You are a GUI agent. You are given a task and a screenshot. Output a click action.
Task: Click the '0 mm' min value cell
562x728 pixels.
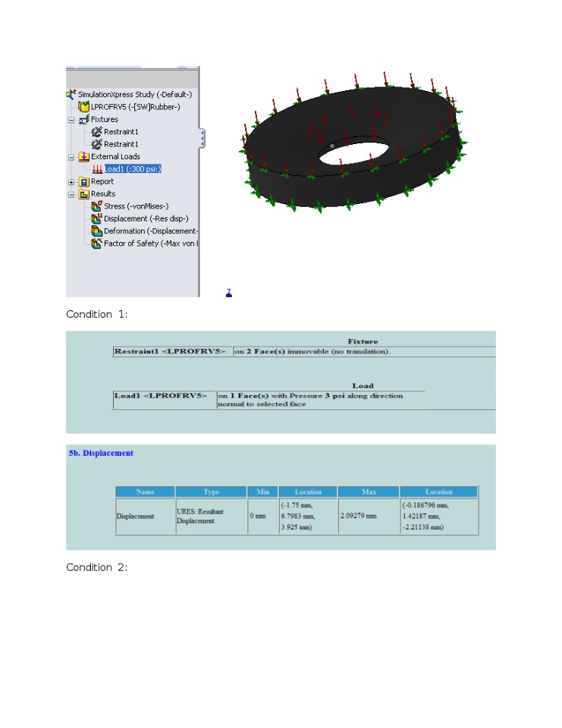coord(263,516)
